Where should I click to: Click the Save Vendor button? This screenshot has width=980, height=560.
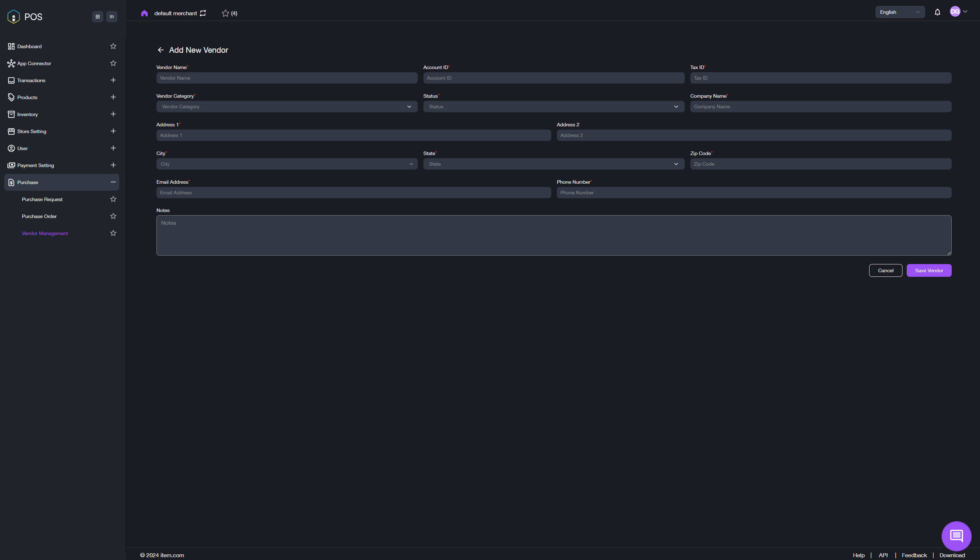[x=929, y=270]
